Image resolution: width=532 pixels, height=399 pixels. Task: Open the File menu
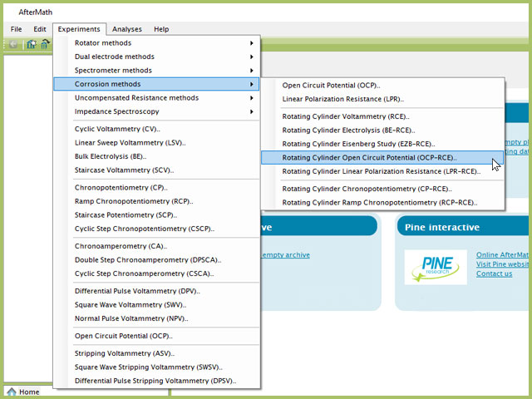point(16,29)
